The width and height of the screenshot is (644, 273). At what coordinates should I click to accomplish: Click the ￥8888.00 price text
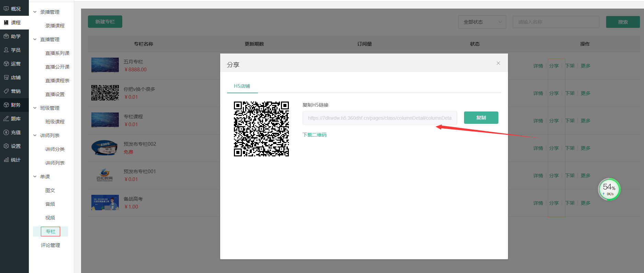pos(135,70)
